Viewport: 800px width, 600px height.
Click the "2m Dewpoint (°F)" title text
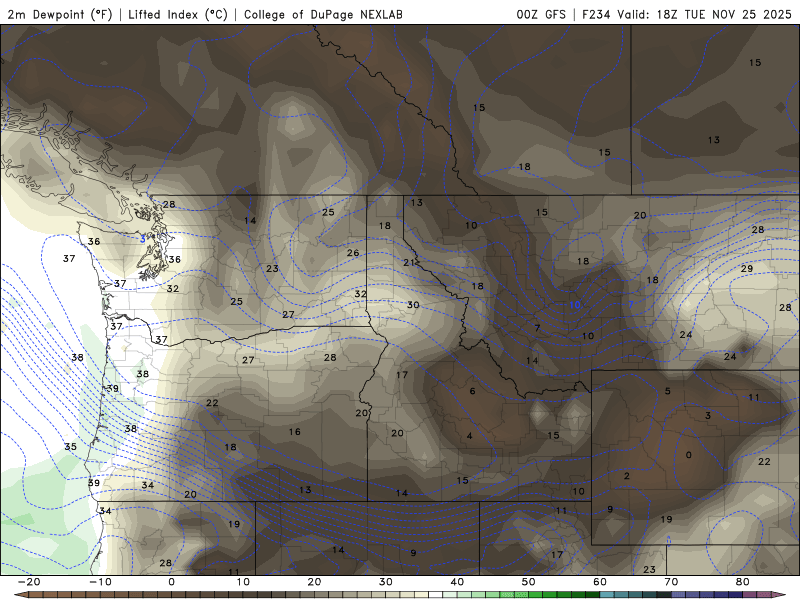point(59,14)
